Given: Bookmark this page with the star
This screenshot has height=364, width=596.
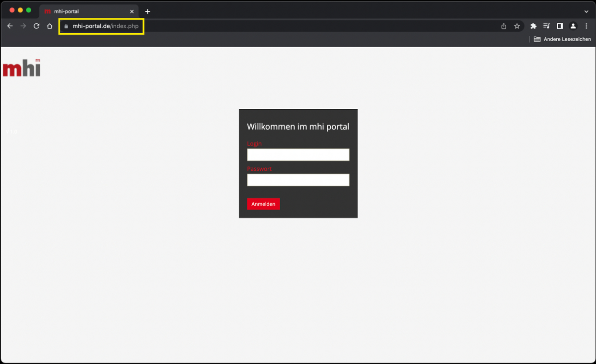Looking at the screenshot, I should pos(517,26).
